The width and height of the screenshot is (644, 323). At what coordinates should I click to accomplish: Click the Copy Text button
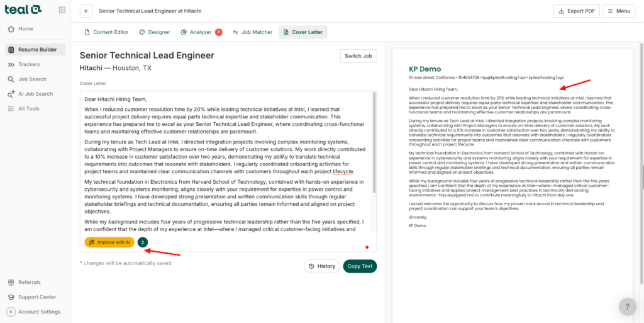(360, 266)
